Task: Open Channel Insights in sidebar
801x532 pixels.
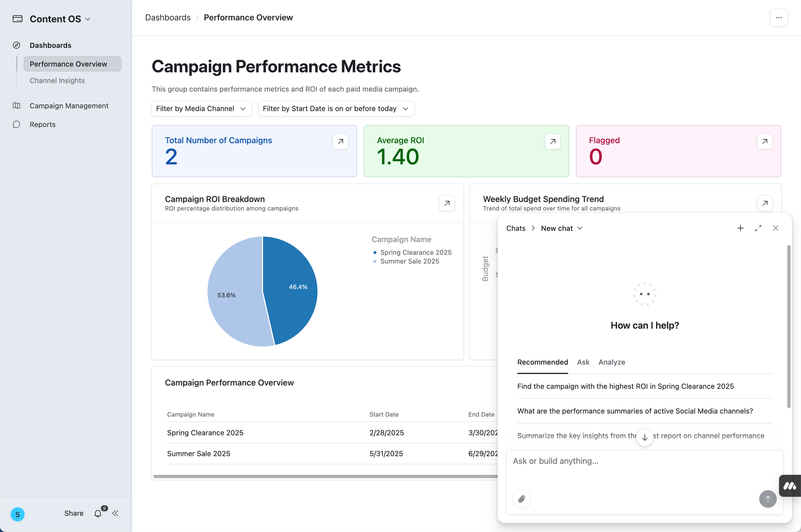Action: click(57, 80)
